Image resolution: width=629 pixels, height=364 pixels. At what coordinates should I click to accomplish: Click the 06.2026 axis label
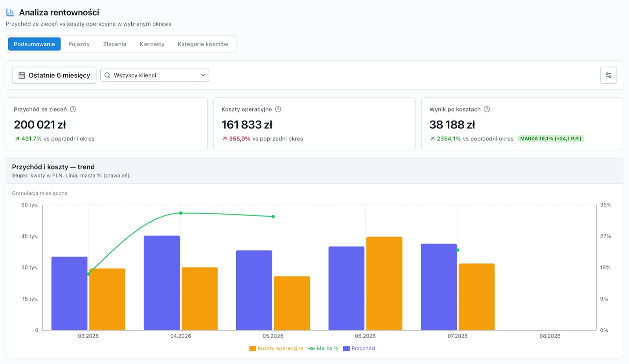[365, 336]
